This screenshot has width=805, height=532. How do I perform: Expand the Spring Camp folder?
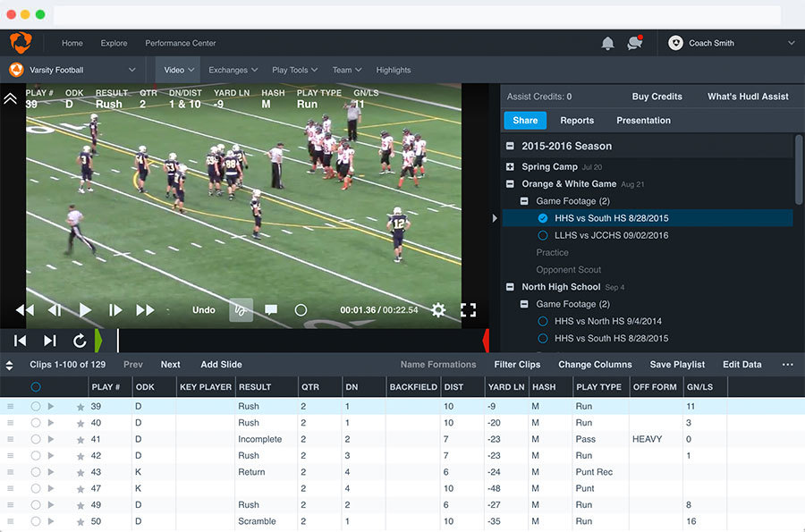tap(510, 166)
